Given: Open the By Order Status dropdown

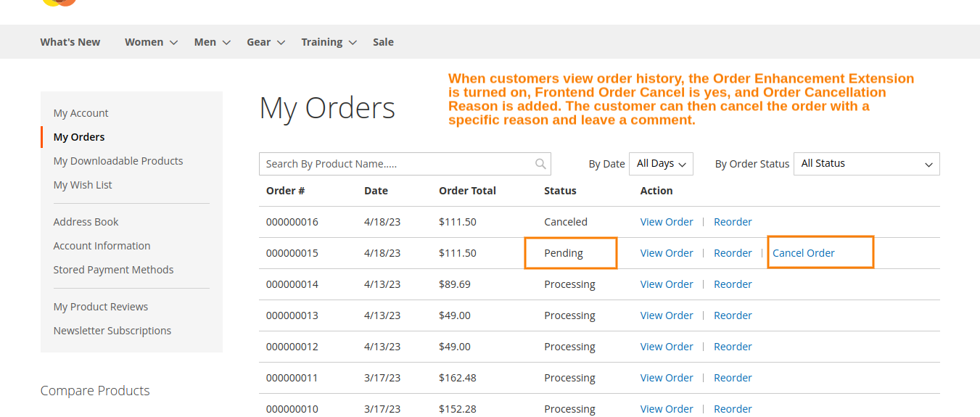Looking at the screenshot, I should coord(866,164).
